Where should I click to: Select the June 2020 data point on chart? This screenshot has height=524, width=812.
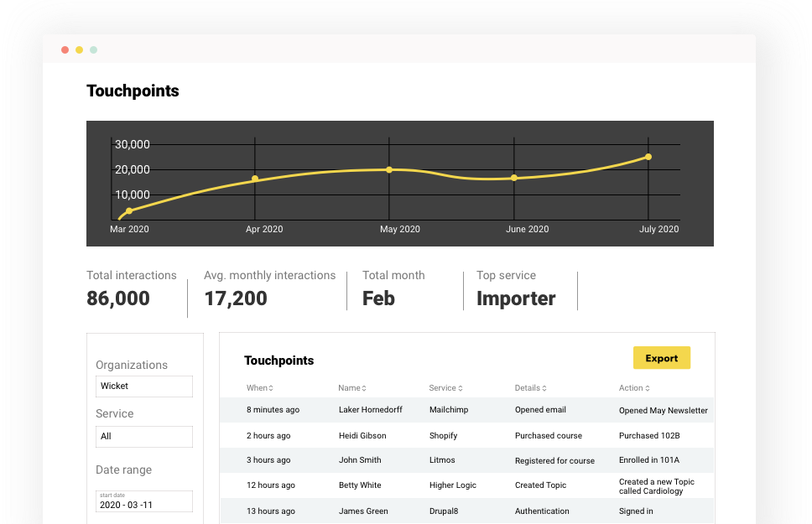513,178
